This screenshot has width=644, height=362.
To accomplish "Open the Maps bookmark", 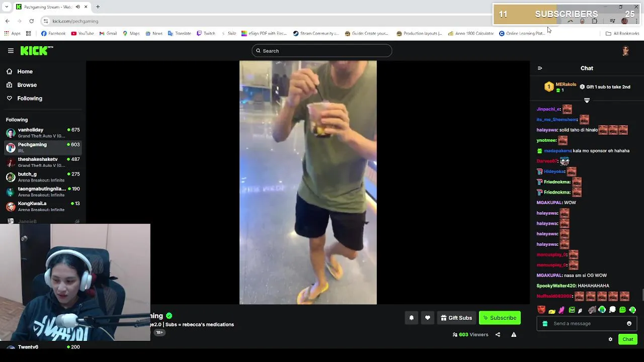I will (x=131, y=34).
